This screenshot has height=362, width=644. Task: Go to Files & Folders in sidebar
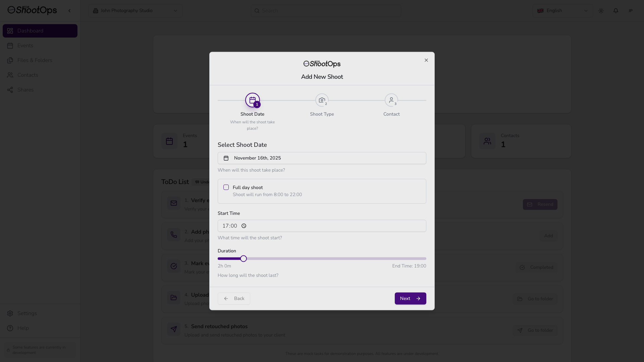pyautogui.click(x=35, y=60)
